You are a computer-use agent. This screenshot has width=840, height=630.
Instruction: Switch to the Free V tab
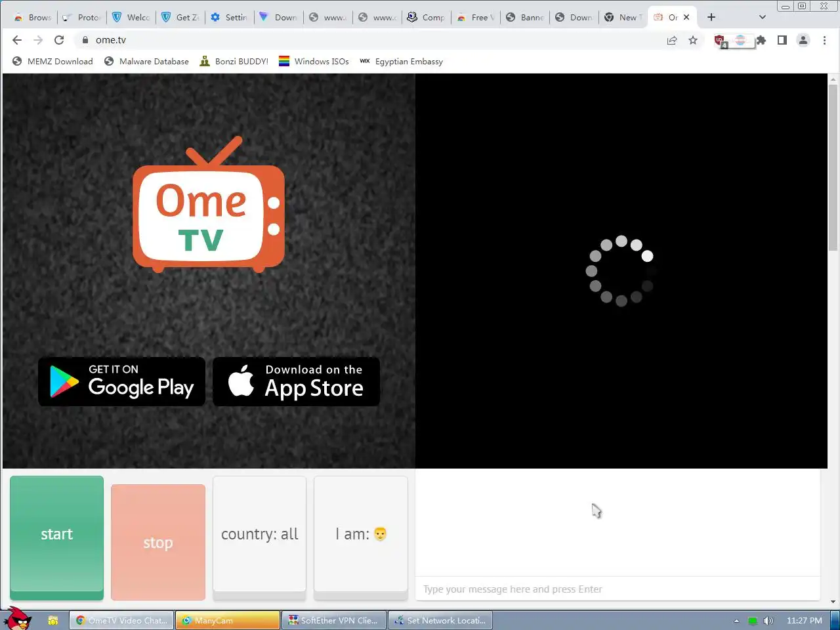(x=476, y=17)
